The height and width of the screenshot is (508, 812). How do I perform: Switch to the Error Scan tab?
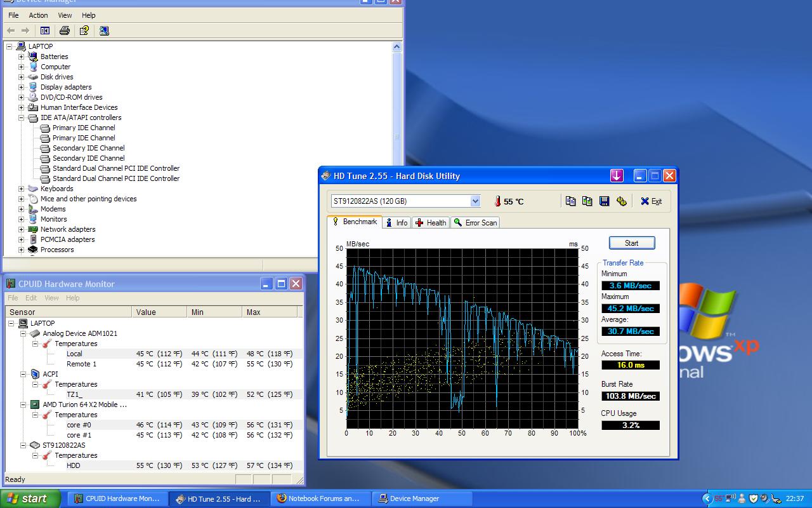pos(476,223)
